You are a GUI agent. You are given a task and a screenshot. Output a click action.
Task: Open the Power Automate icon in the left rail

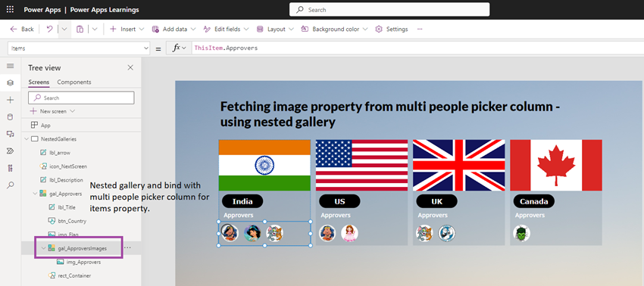11,151
